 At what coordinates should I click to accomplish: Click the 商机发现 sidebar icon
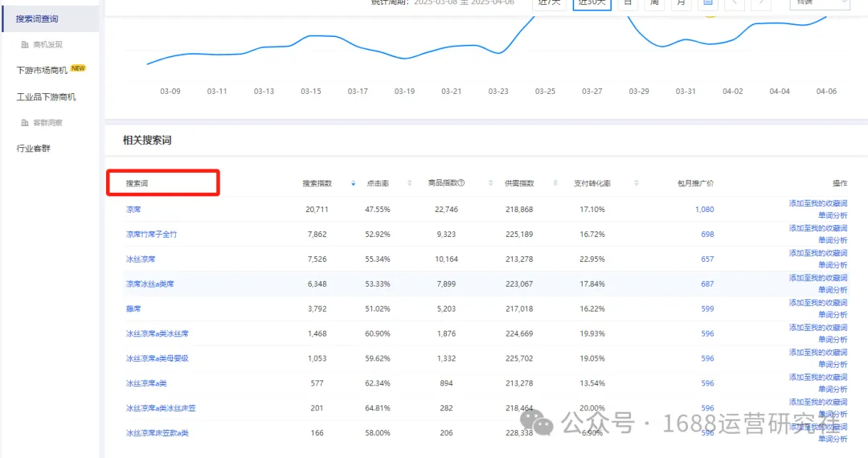[x=24, y=45]
